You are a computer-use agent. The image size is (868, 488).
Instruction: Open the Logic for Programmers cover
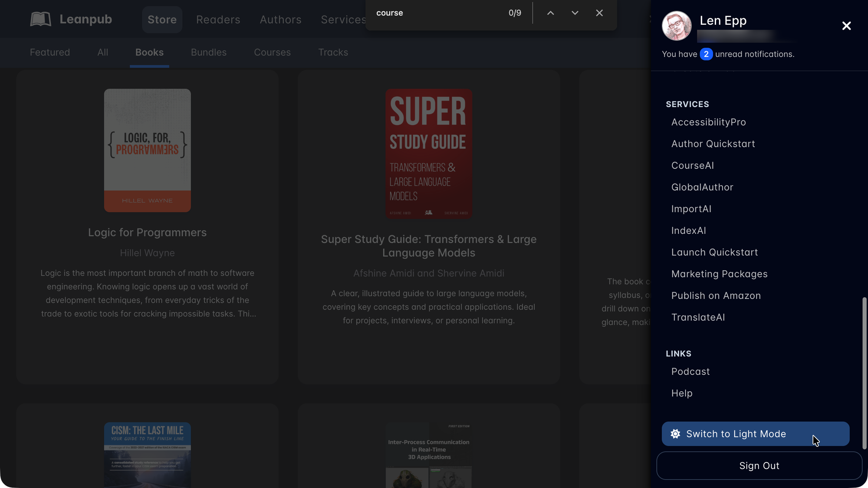pos(147,150)
